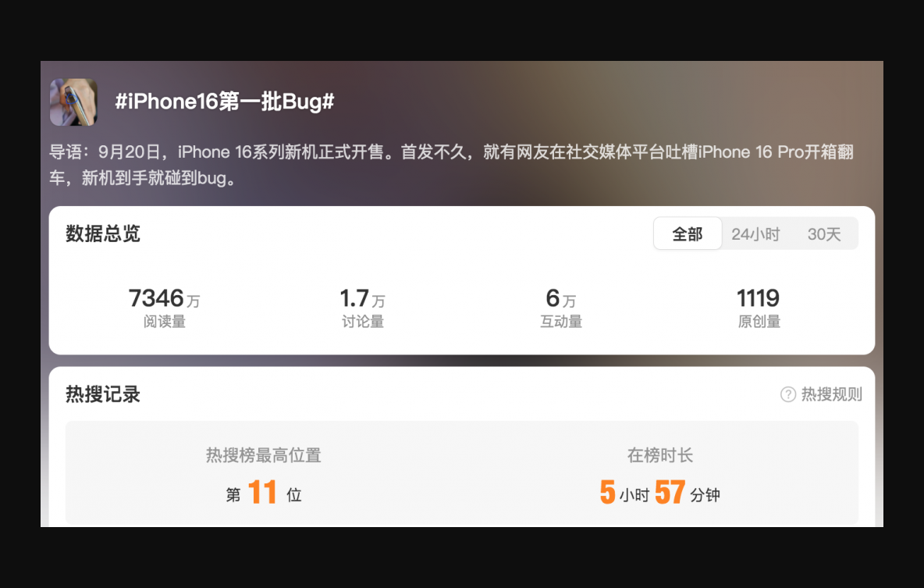Click the 1.7万 讨论量 statistic
This screenshot has width=924, height=588.
click(363, 307)
